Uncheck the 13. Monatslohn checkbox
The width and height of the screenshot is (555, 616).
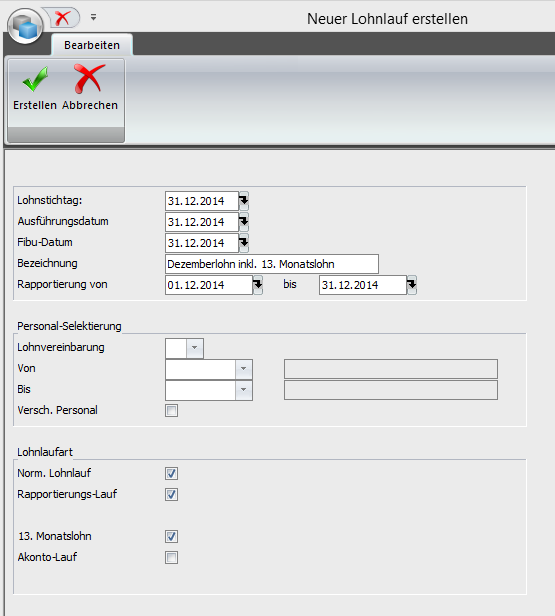(172, 536)
